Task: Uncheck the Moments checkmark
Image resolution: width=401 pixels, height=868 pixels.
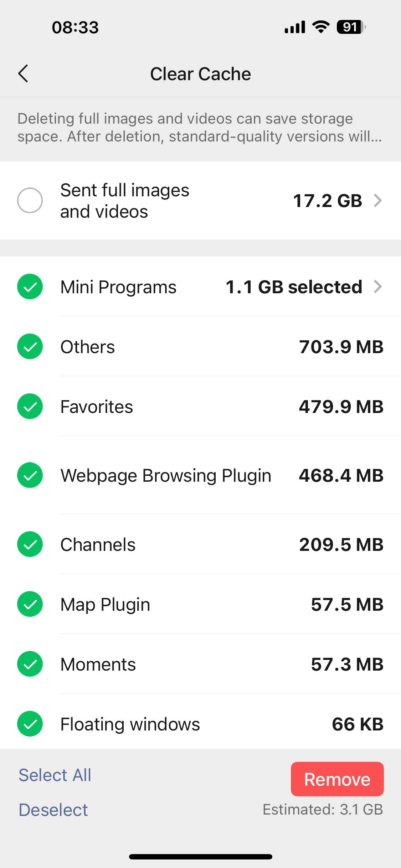Action: pos(30,664)
